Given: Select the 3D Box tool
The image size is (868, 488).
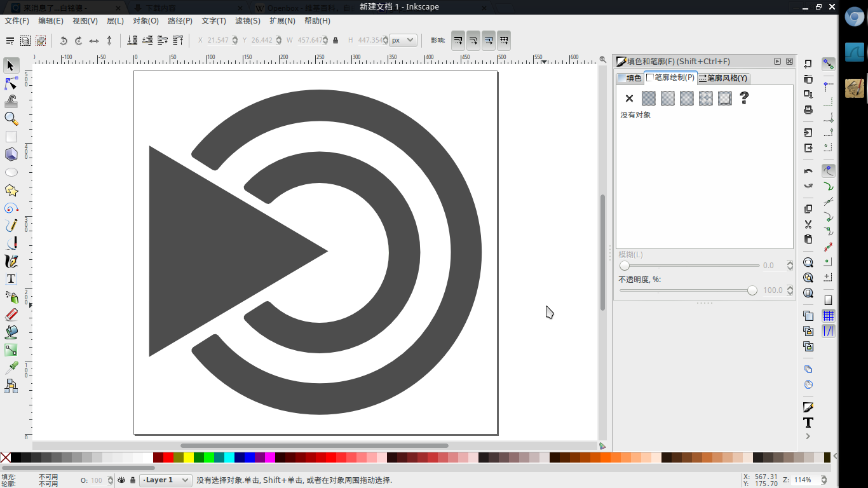Looking at the screenshot, I should coord(11,154).
